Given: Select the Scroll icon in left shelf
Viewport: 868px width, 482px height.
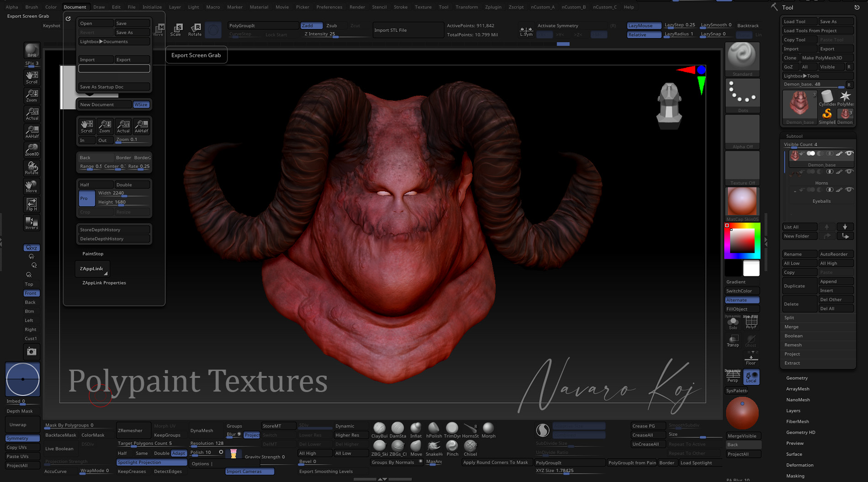Looking at the screenshot, I should tap(32, 77).
